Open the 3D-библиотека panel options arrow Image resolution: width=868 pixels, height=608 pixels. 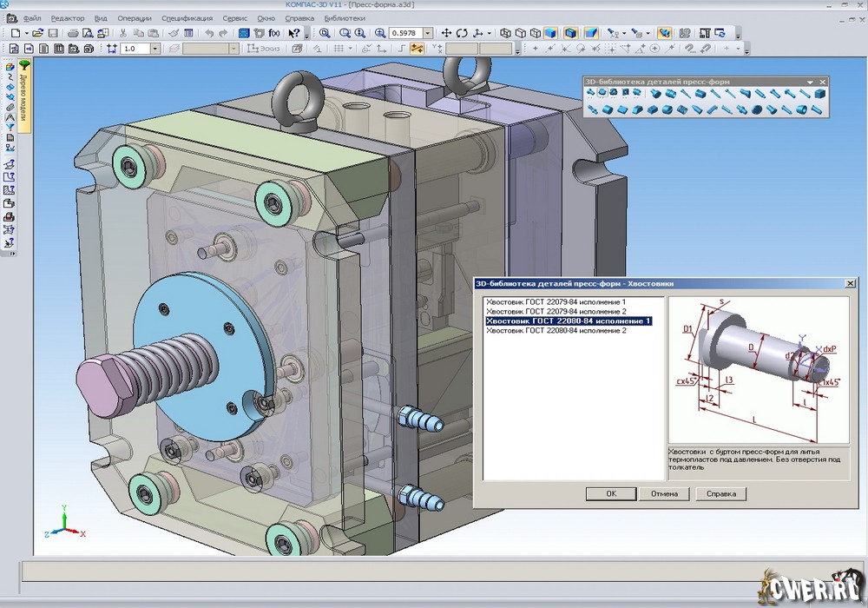[x=810, y=82]
